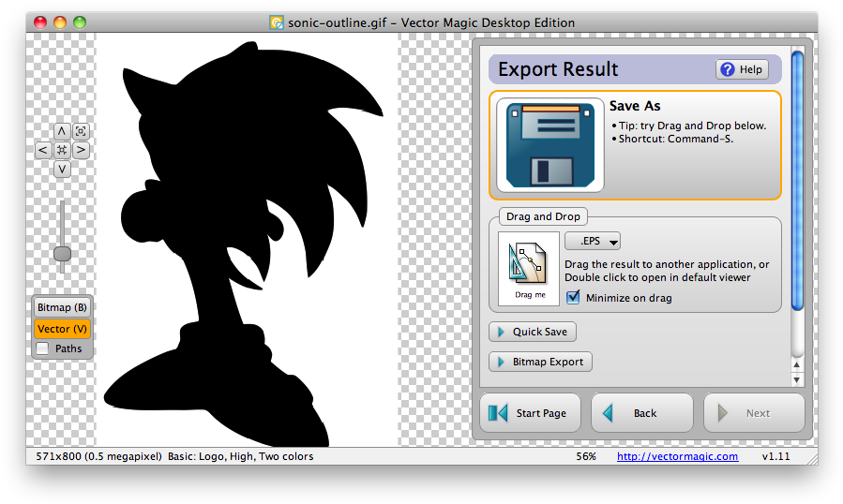Click the red close window button
The image size is (843, 504).
40,22
